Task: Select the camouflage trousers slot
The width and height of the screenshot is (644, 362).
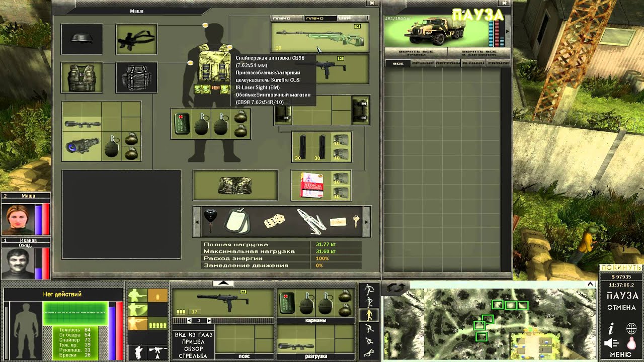Action: 235,185
